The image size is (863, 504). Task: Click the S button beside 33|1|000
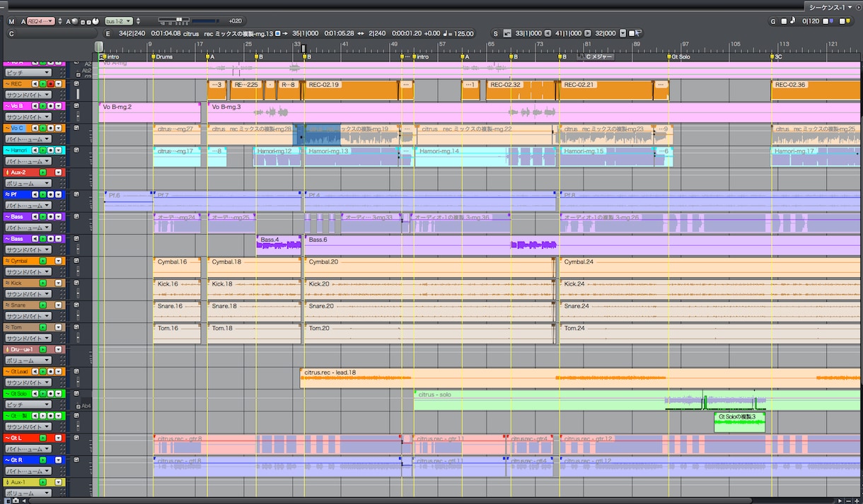496,33
